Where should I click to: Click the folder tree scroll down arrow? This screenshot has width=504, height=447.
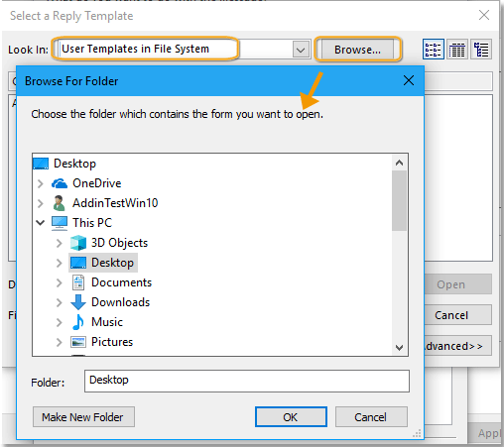click(400, 348)
